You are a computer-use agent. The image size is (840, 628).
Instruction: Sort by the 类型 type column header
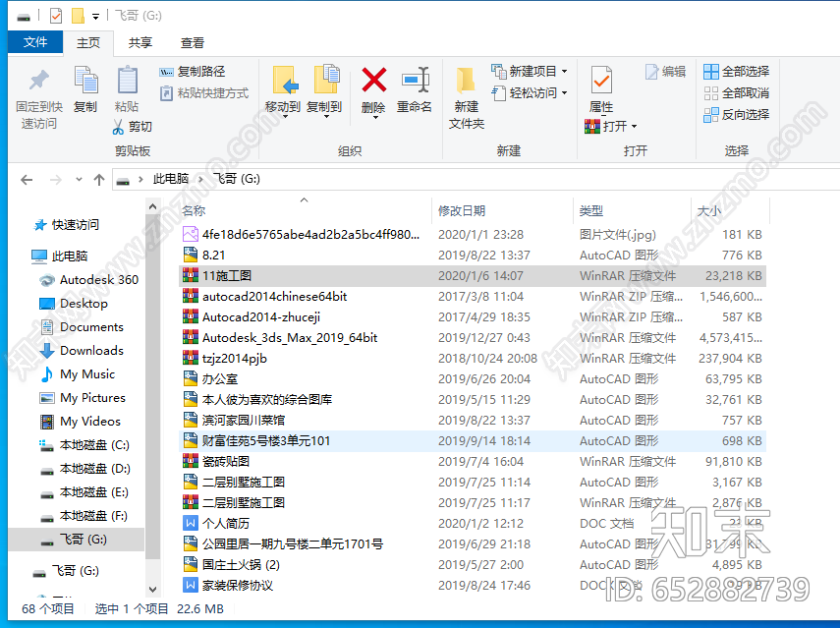pos(632,211)
